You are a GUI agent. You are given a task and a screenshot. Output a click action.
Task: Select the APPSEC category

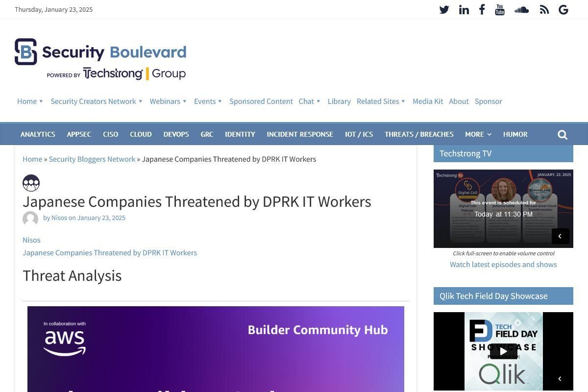pos(79,134)
